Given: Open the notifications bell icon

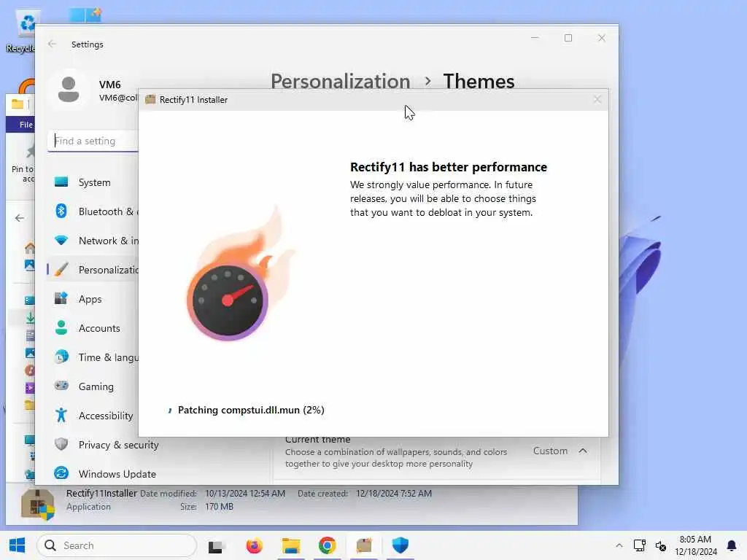Looking at the screenshot, I should pos(731,545).
